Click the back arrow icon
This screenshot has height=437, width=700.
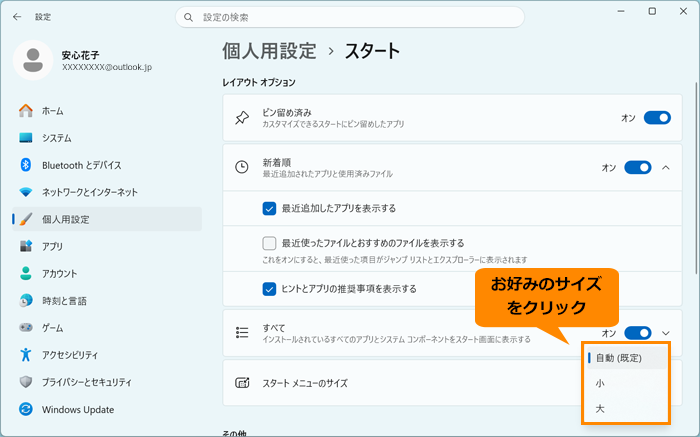(17, 17)
